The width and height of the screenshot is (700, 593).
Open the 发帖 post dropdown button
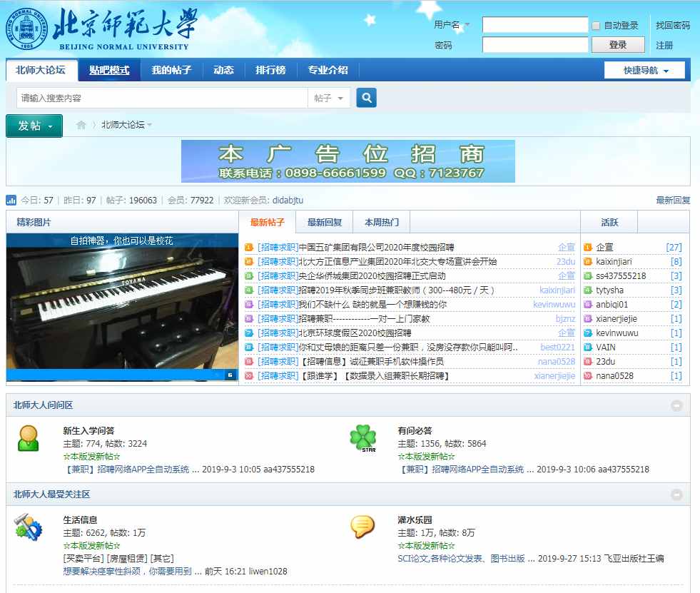tap(34, 126)
